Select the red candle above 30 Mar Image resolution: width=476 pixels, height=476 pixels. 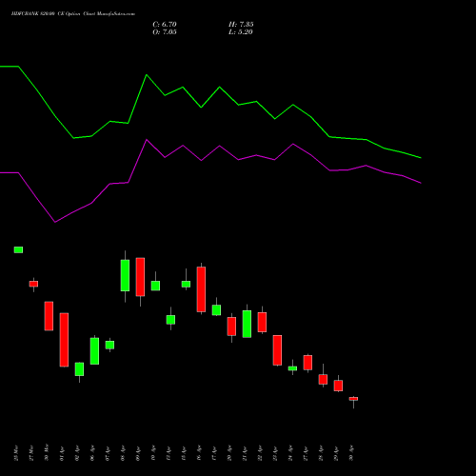click(49, 316)
